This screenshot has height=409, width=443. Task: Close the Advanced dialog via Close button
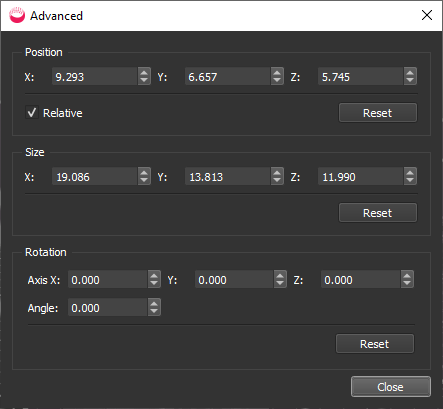(391, 387)
